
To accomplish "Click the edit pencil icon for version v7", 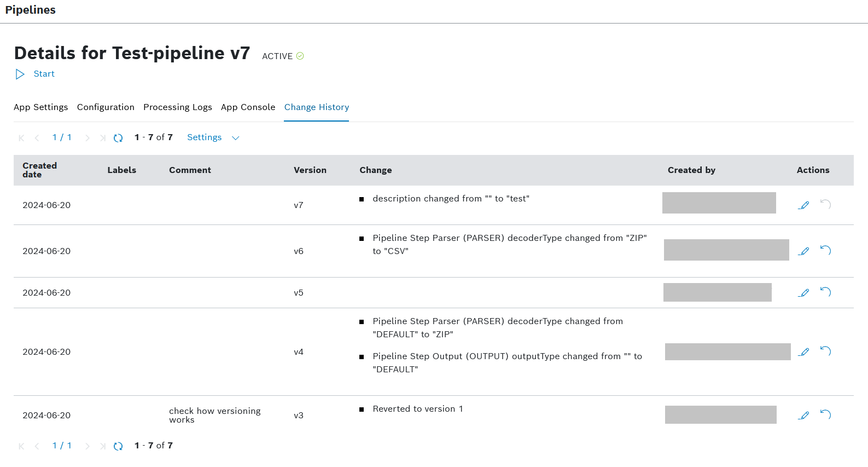I will (x=803, y=205).
